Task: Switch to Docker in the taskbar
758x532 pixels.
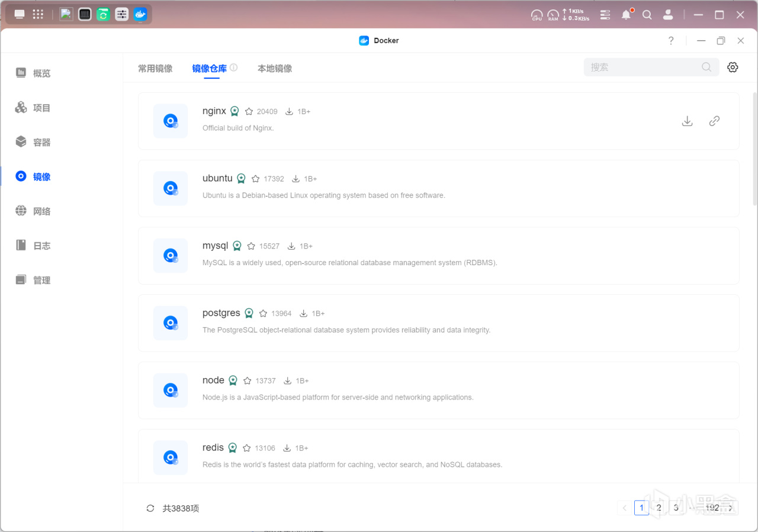Action: click(140, 14)
